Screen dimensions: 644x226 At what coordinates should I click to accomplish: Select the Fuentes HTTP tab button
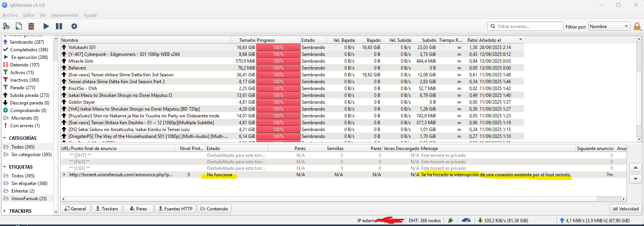(175, 209)
